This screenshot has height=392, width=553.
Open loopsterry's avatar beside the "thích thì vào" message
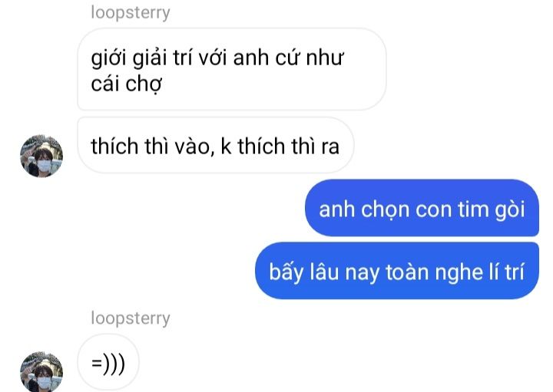(x=41, y=156)
